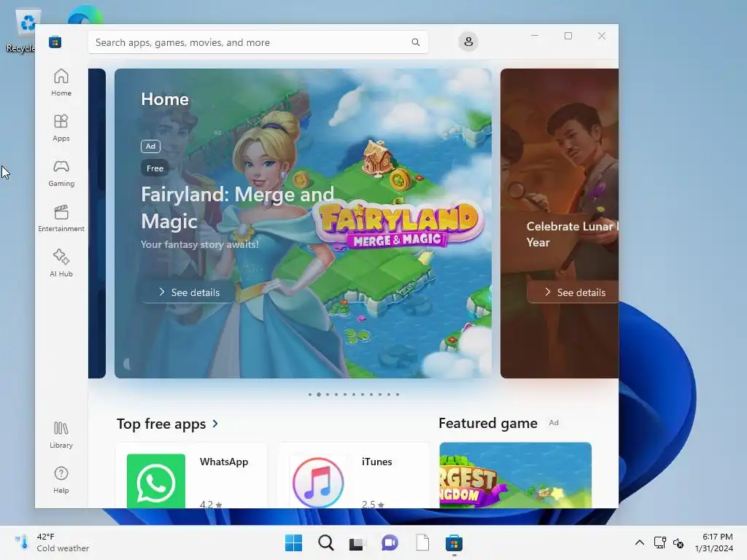The image size is (747, 560).
Task: Click the iTunes music note logo
Action: coord(318,483)
